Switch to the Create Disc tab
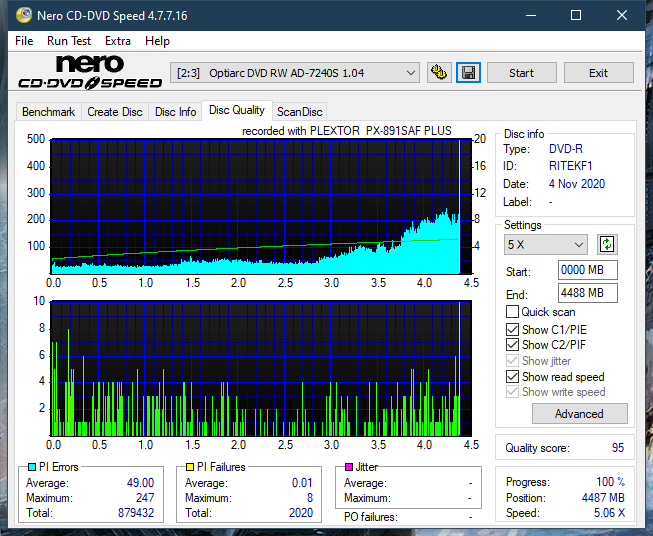Image resolution: width=653 pixels, height=536 pixels. [x=115, y=112]
